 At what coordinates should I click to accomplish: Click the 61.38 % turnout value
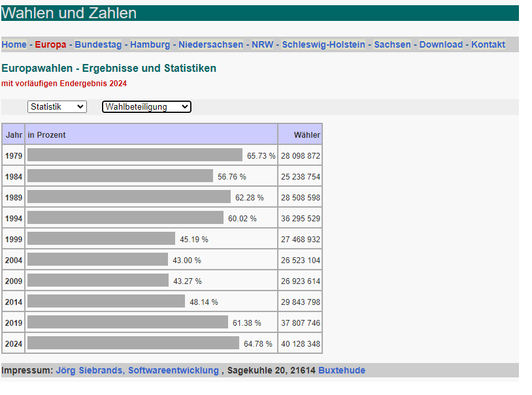(246, 323)
